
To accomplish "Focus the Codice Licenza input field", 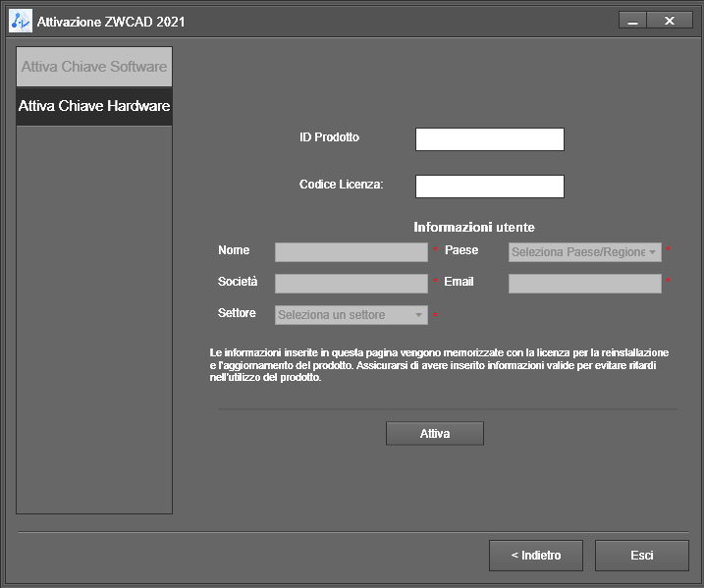I will [x=489, y=187].
